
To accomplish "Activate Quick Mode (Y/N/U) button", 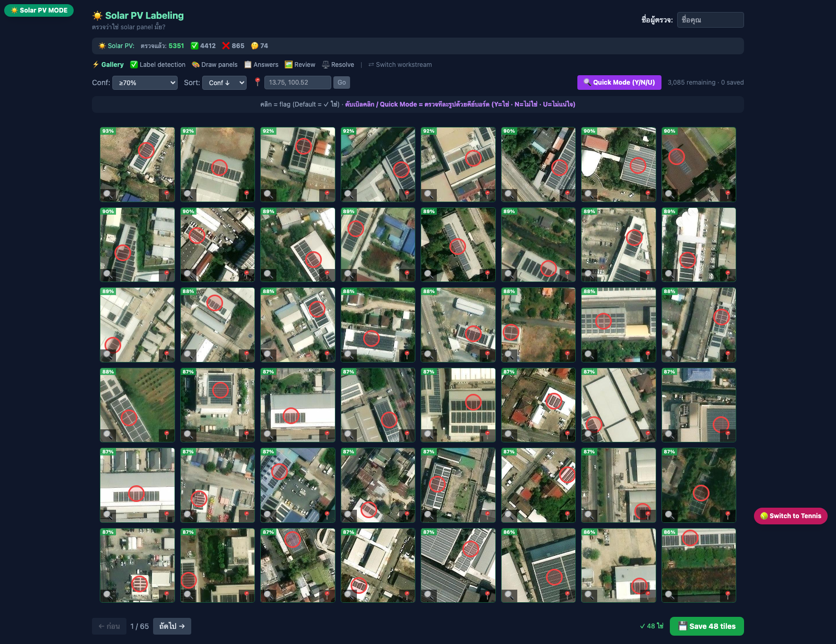I will (x=619, y=83).
